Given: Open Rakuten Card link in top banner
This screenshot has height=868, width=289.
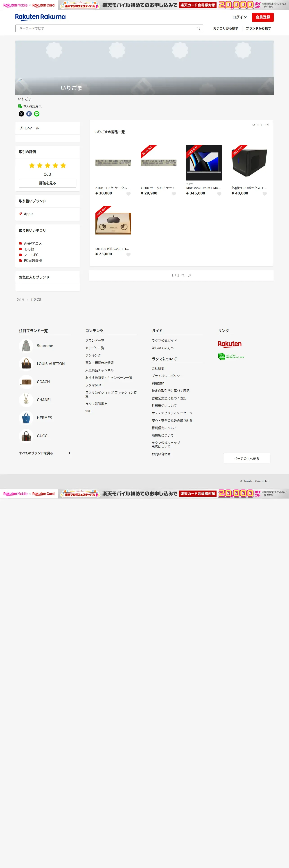Looking at the screenshot, I should [x=43, y=5].
